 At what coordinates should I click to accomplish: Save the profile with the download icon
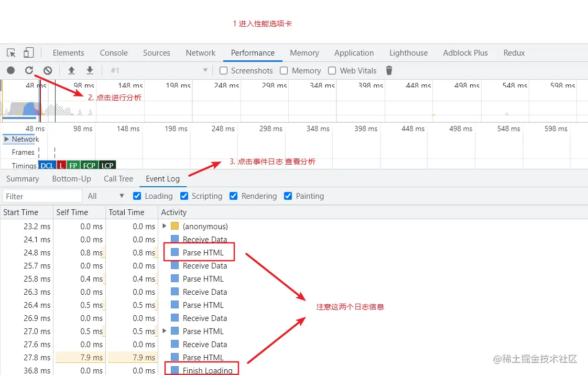tap(90, 70)
